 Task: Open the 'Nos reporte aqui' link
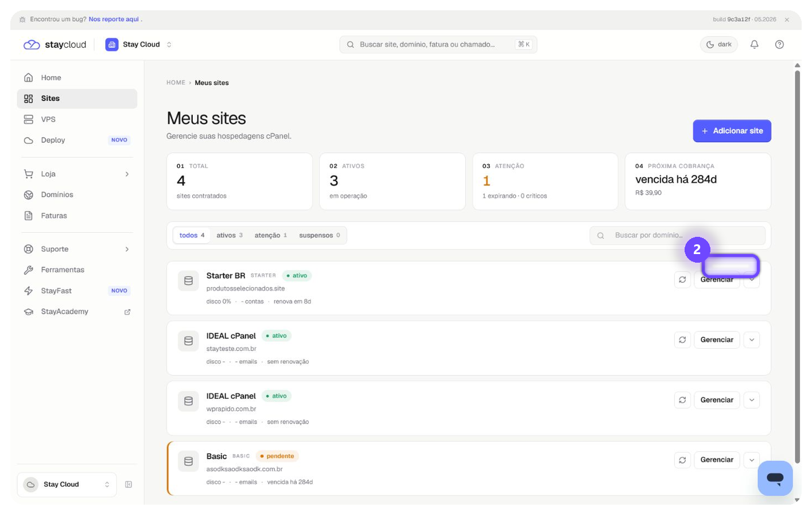114,19
